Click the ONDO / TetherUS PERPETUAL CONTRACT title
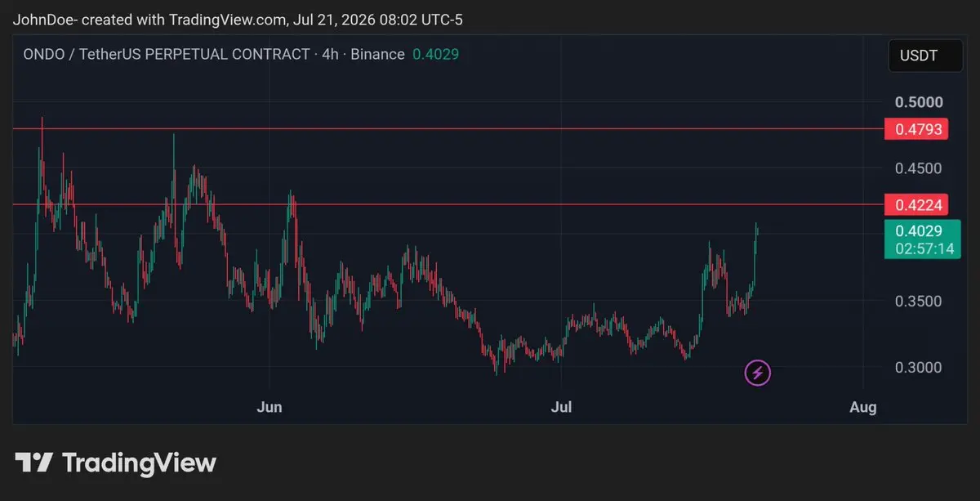Viewport: 980px width, 501px height. pos(167,55)
